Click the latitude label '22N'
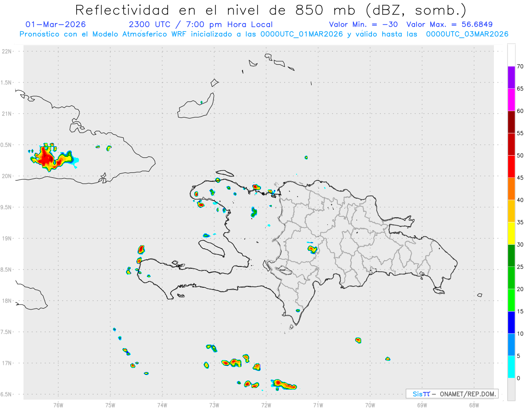The width and height of the screenshot is (532, 411). click(x=7, y=51)
